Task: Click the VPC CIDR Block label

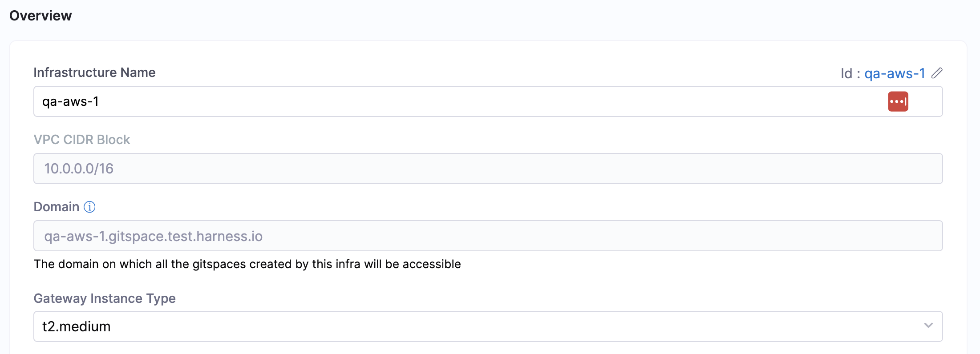Action: (82, 140)
